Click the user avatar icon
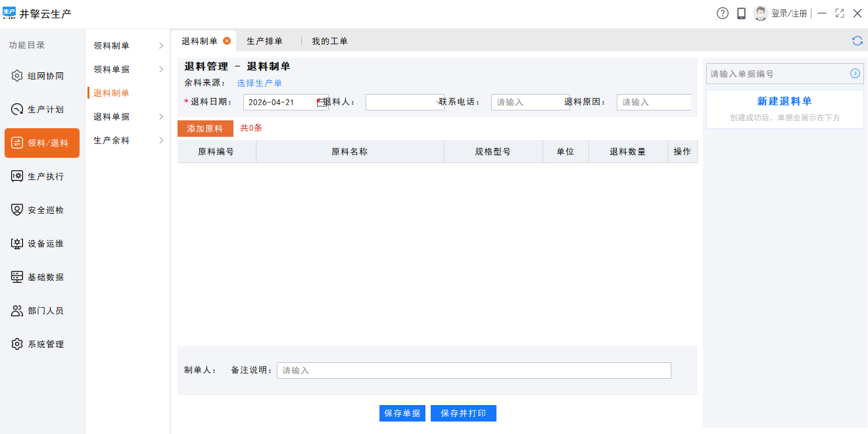The height and width of the screenshot is (434, 868). (x=761, y=13)
